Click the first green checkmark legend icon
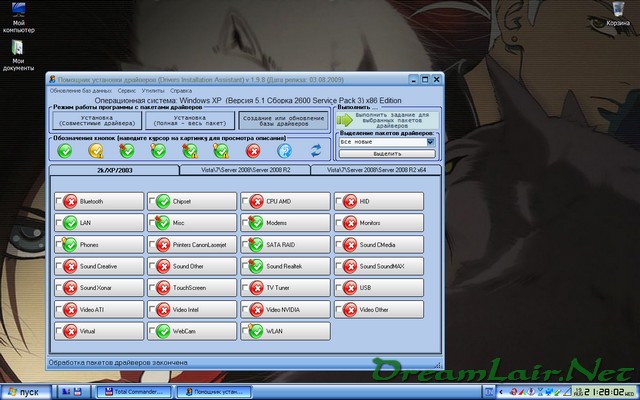This screenshot has height=400, width=640. click(x=65, y=151)
